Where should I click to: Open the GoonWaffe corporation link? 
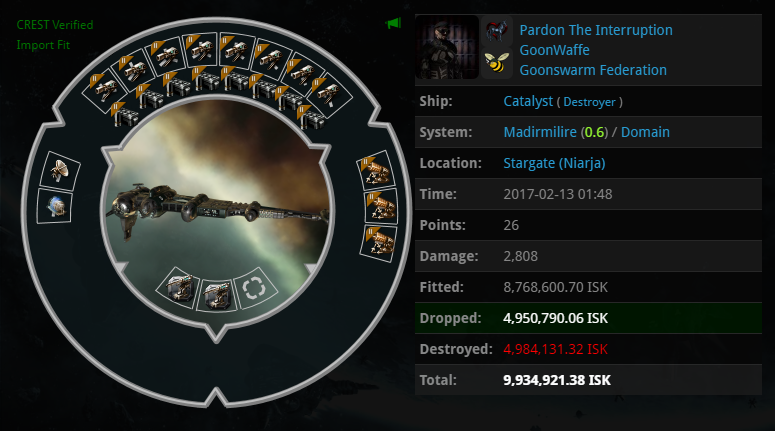(554, 50)
